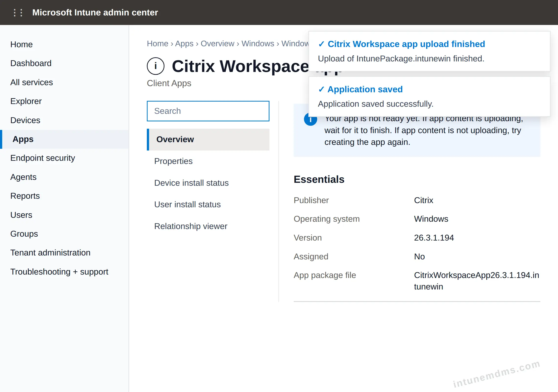Click the Assigned value 'No'

click(x=419, y=257)
